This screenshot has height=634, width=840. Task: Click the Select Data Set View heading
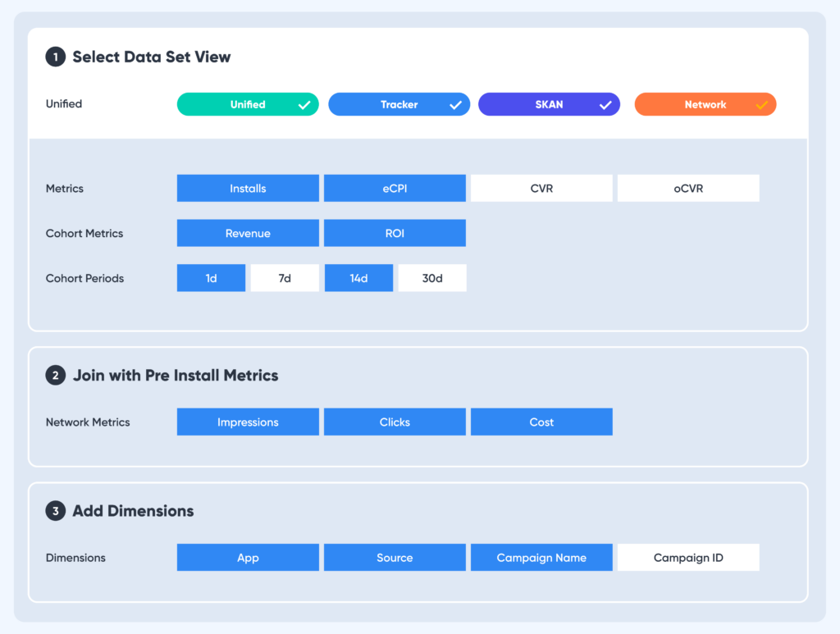coord(152,57)
